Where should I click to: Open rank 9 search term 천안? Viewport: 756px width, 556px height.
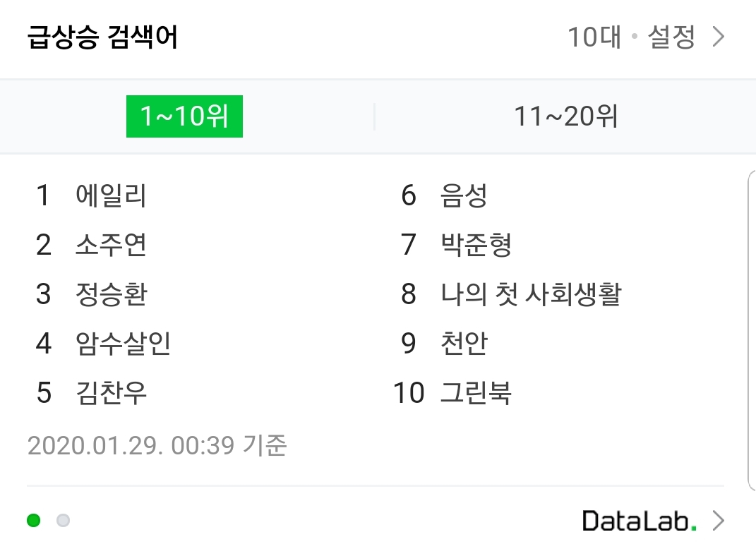(464, 344)
